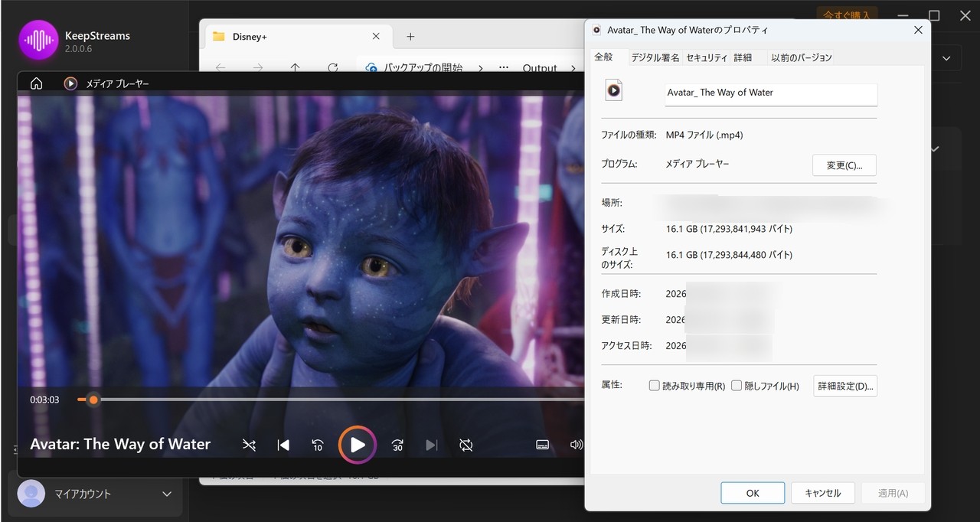Switch to the デジタル署名 tab

point(655,57)
